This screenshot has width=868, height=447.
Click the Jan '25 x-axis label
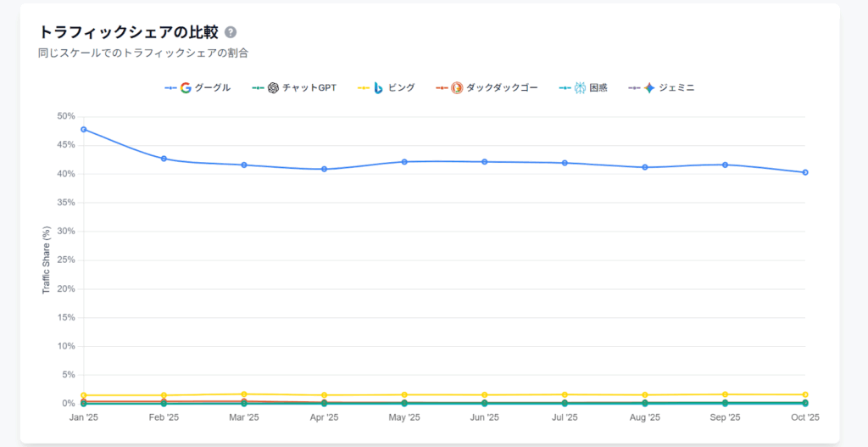pyautogui.click(x=84, y=417)
